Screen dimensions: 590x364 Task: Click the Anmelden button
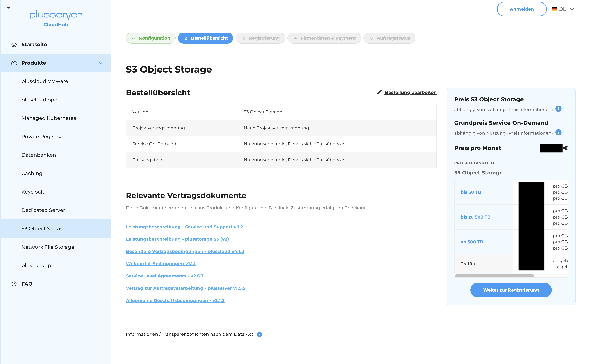[522, 9]
